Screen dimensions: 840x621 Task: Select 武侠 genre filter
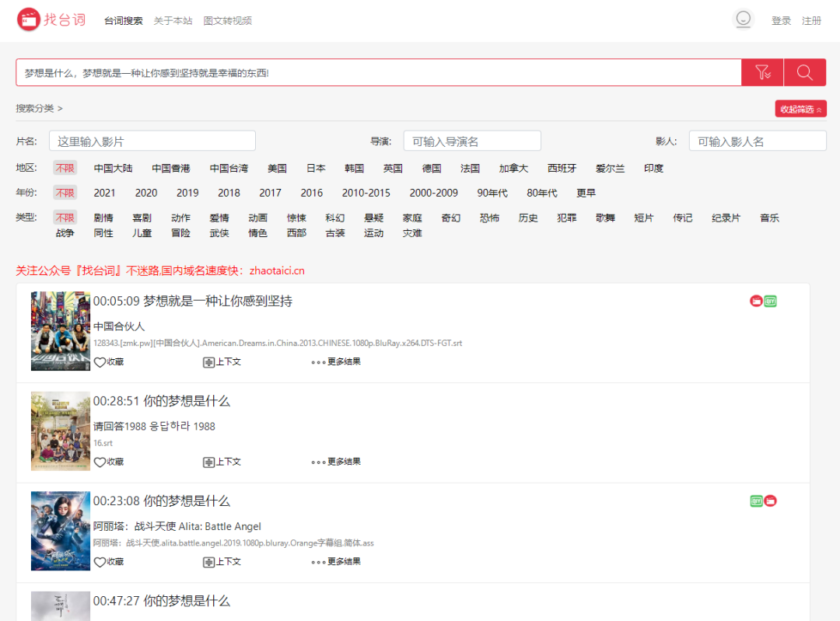coord(219,233)
